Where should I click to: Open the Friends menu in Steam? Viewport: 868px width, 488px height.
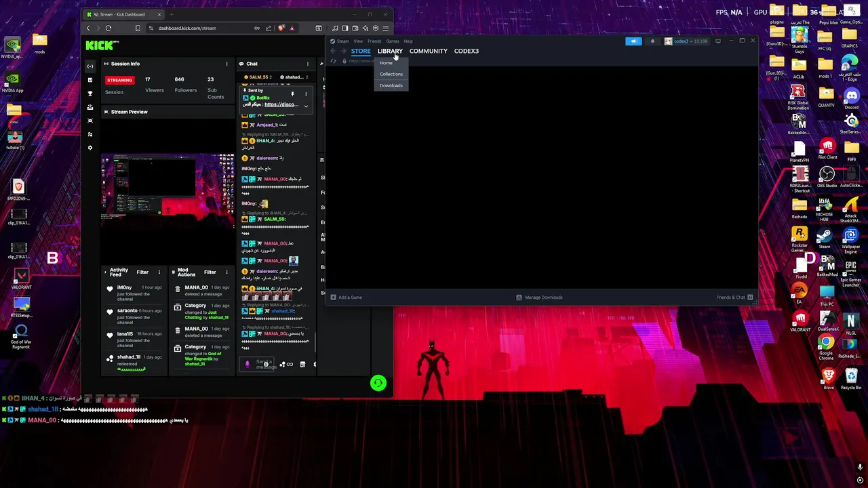coord(374,41)
